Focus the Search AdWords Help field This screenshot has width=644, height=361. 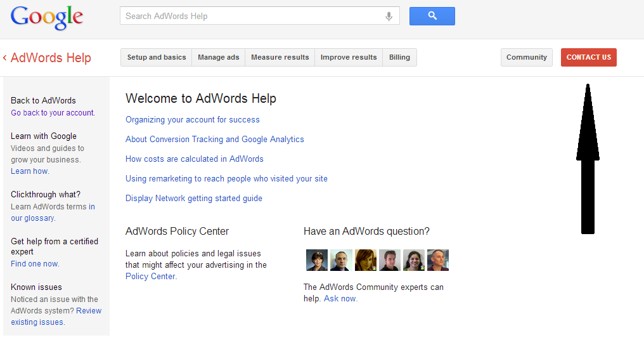pos(260,16)
